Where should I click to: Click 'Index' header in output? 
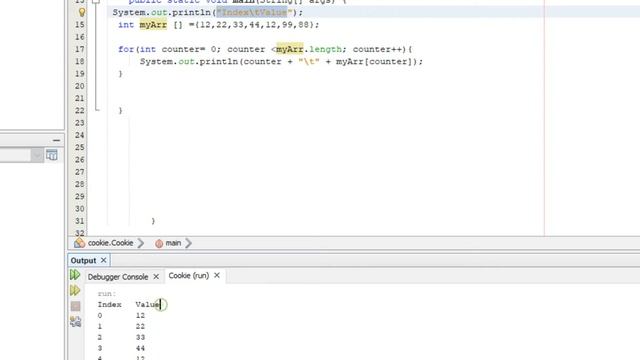(109, 304)
